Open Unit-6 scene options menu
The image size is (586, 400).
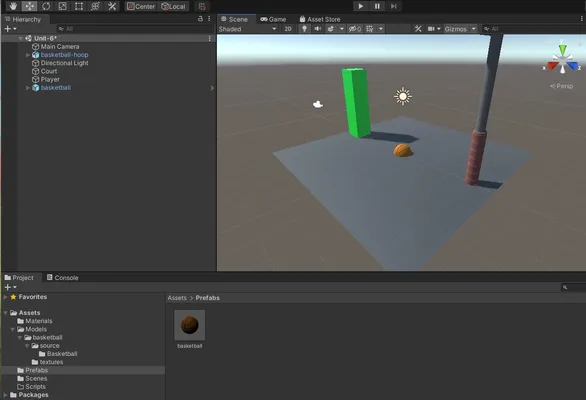click(209, 39)
